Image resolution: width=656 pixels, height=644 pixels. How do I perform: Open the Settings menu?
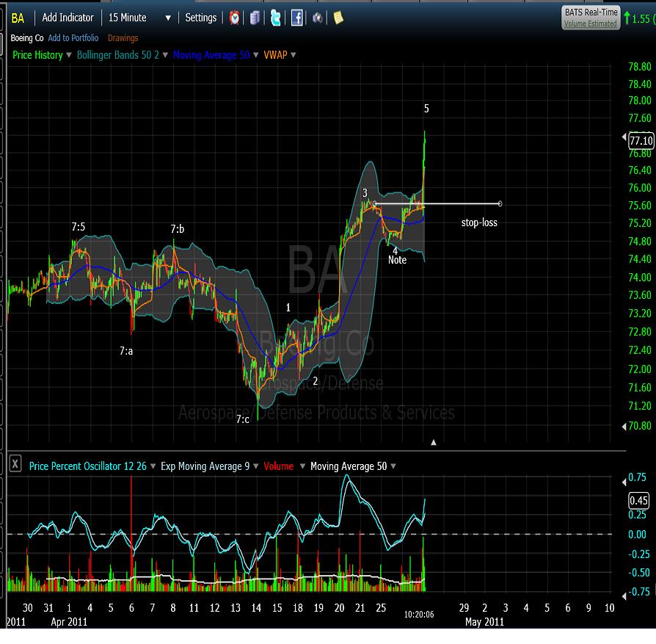[200, 18]
